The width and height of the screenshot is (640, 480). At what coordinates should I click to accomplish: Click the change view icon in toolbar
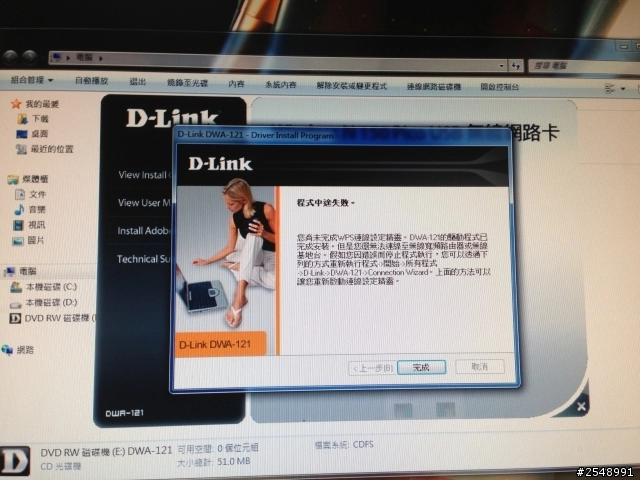[x=609, y=88]
